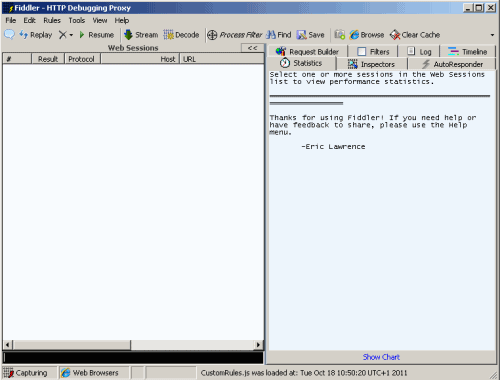Click the Remove X icon
Image resolution: width=500 pixels, height=380 pixels.
point(62,35)
